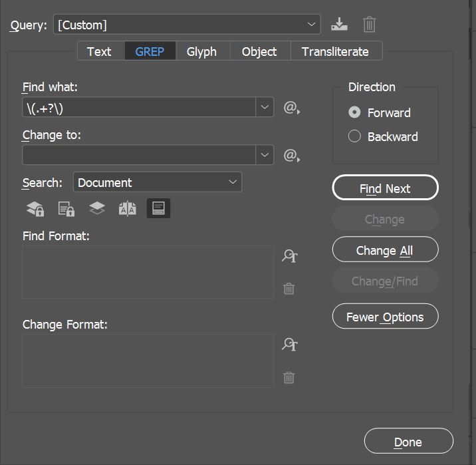Toggle Include Locked Layers icon
This screenshot has height=465, width=476.
(x=35, y=209)
